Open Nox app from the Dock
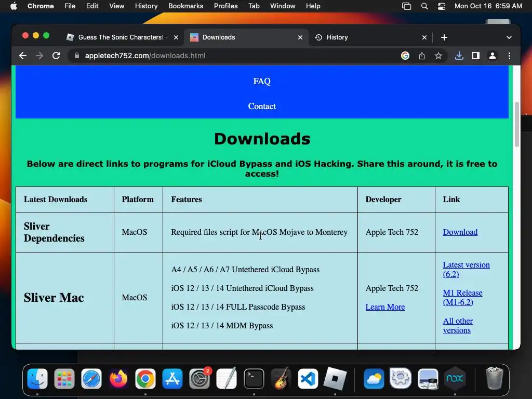The height and width of the screenshot is (399, 532). tap(455, 378)
